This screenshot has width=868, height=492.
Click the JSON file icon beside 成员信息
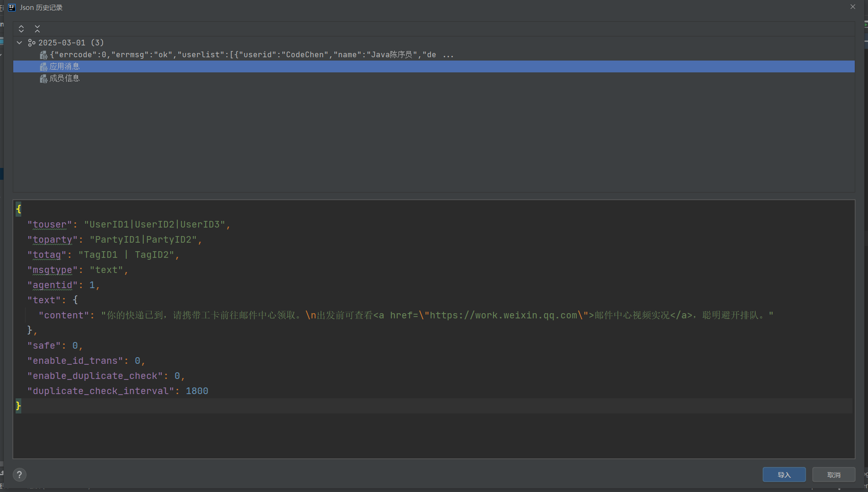click(43, 78)
